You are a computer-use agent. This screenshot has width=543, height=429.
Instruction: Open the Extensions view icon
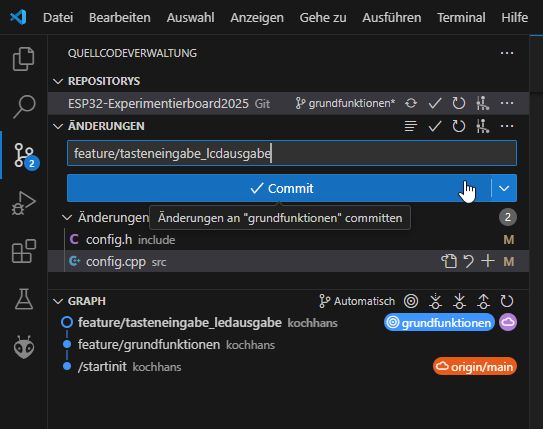tap(24, 251)
